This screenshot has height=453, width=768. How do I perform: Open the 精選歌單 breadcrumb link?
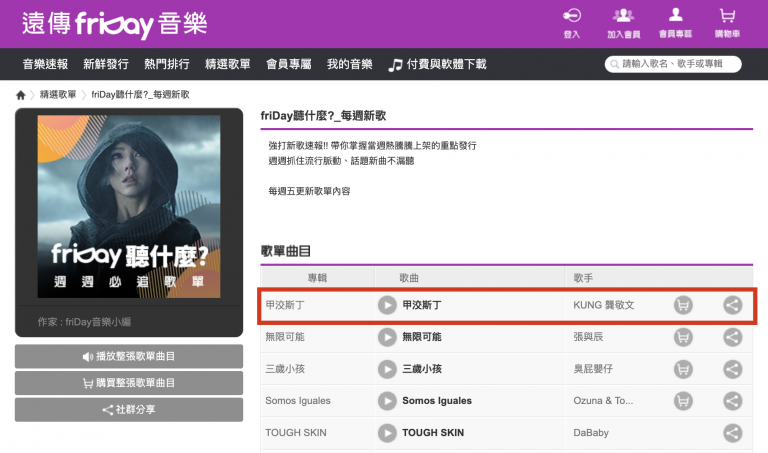coord(57,95)
